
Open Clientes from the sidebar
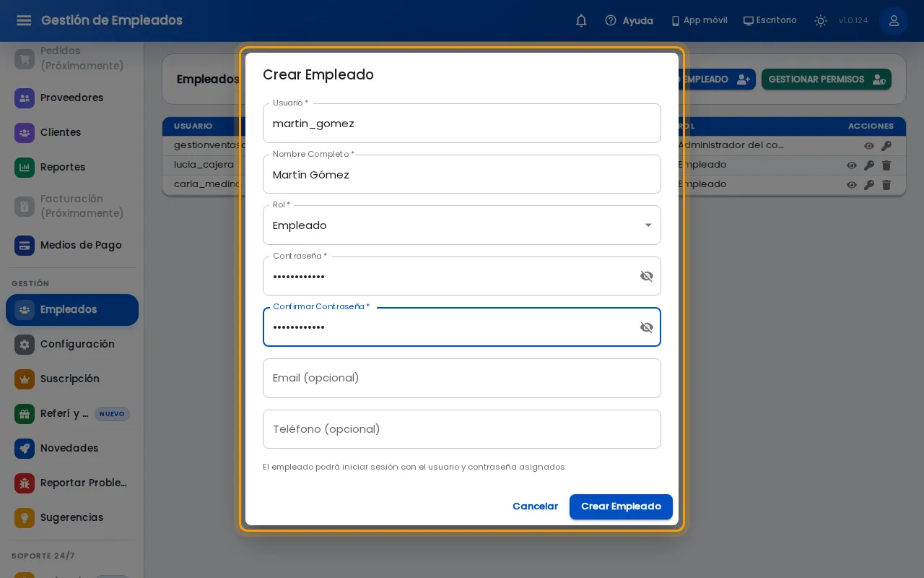click(72, 132)
